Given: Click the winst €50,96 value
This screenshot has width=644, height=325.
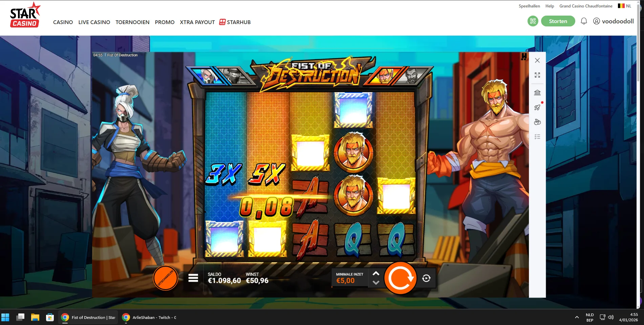Looking at the screenshot, I should pyautogui.click(x=257, y=281).
